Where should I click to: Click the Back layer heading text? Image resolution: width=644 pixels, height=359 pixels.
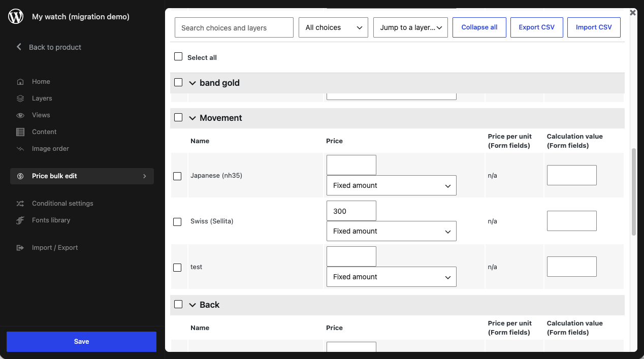click(210, 305)
